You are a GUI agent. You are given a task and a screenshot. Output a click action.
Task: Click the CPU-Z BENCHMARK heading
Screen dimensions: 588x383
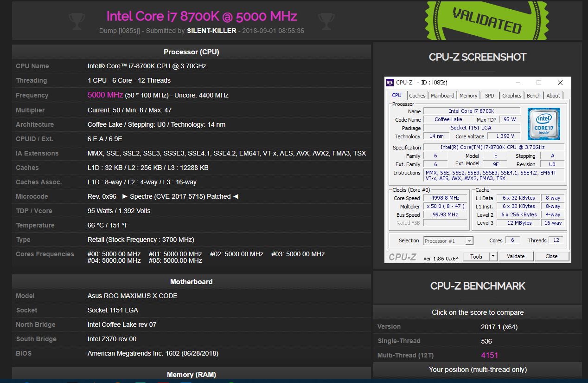[x=478, y=286]
